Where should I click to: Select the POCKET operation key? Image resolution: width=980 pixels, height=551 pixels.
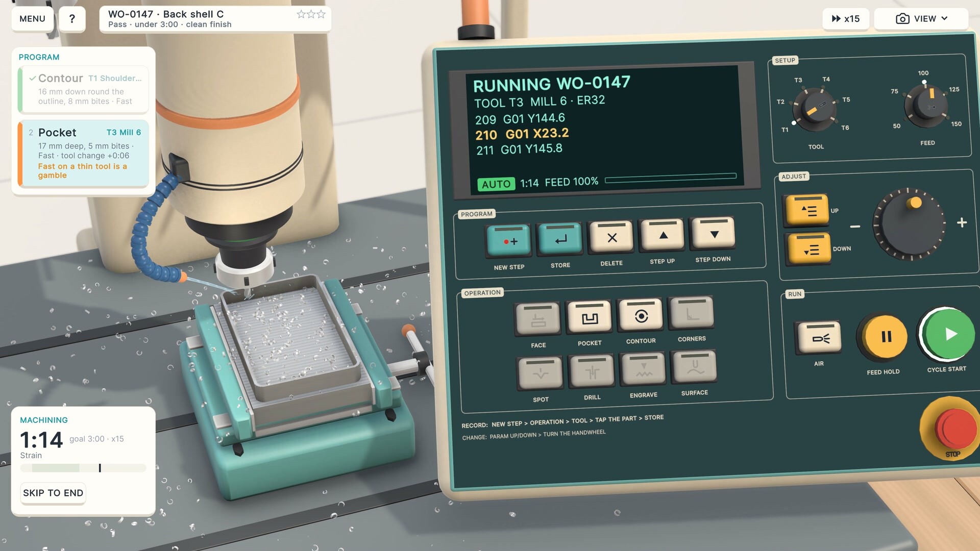click(589, 317)
